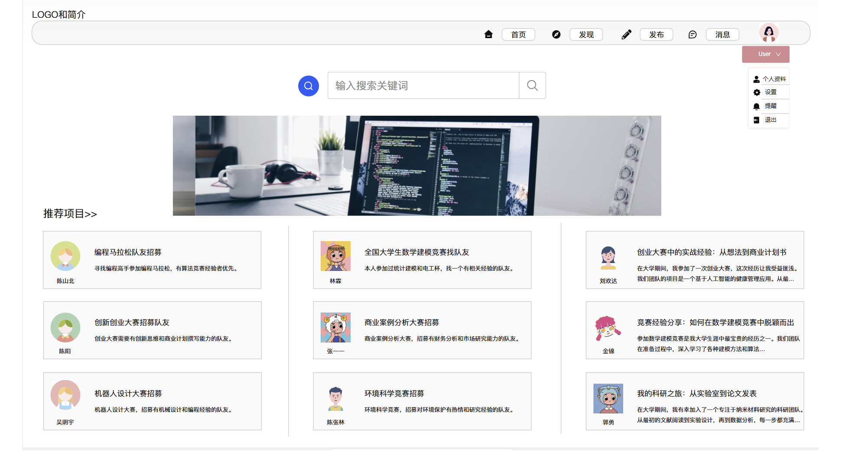This screenshot has width=868, height=452.
Task: Select 退出 to log out
Action: tap(770, 120)
